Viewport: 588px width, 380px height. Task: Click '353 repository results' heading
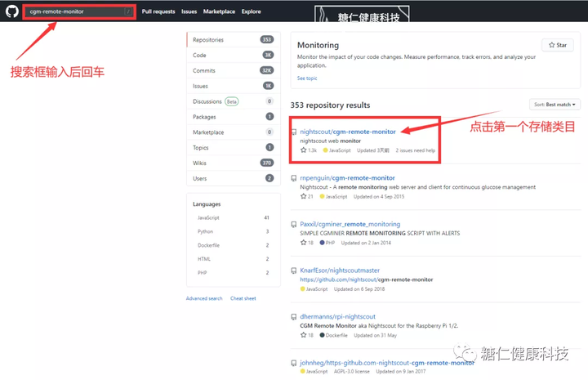330,105
